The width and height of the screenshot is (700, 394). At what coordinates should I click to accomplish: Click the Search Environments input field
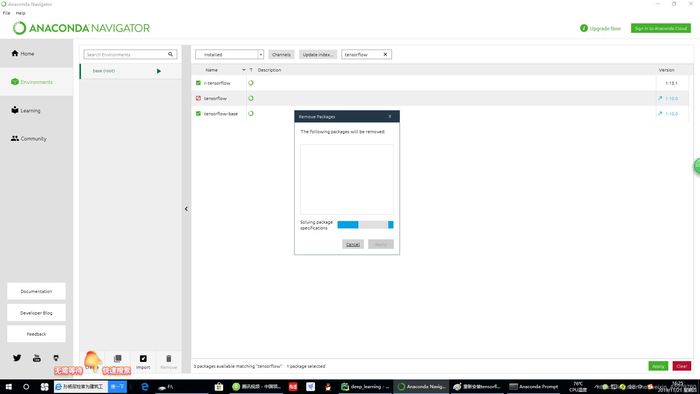pos(130,54)
